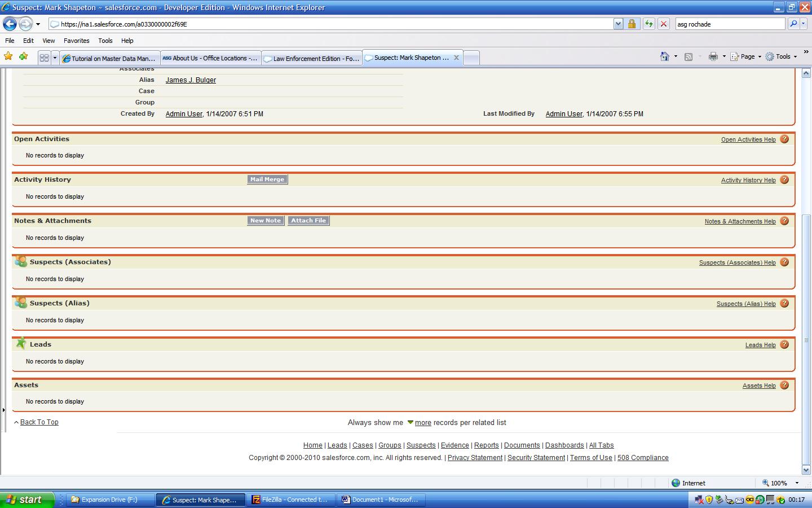The width and height of the screenshot is (812, 508).
Task: Click the search box containing asg rochade
Action: click(730, 24)
